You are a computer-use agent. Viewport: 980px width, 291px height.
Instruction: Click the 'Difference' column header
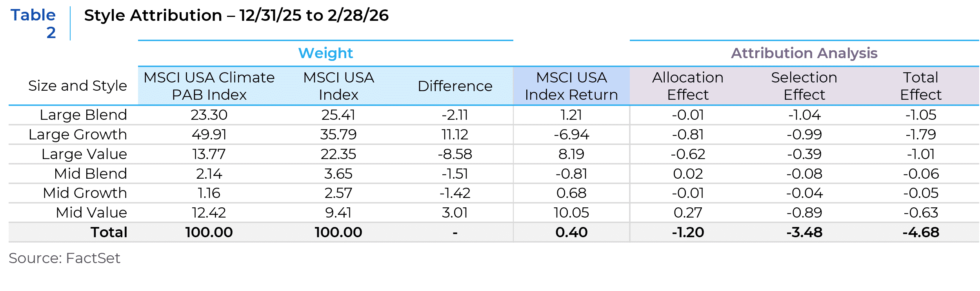(x=455, y=86)
